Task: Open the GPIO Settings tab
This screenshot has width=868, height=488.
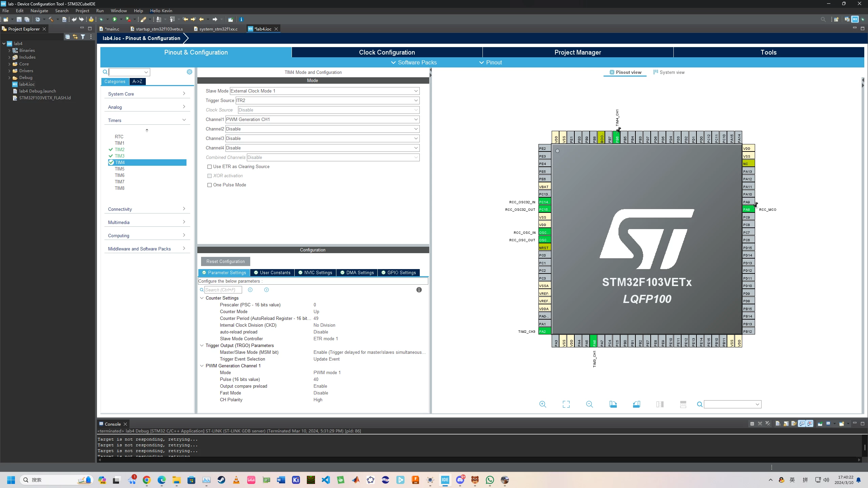Action: (399, 272)
